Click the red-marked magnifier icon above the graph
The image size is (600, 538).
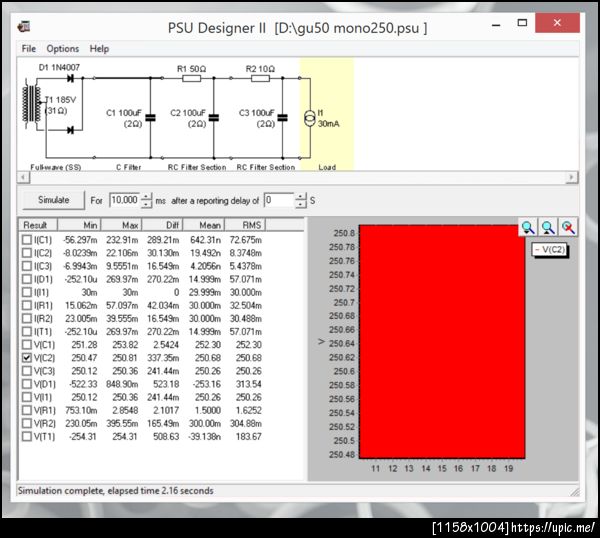(568, 228)
